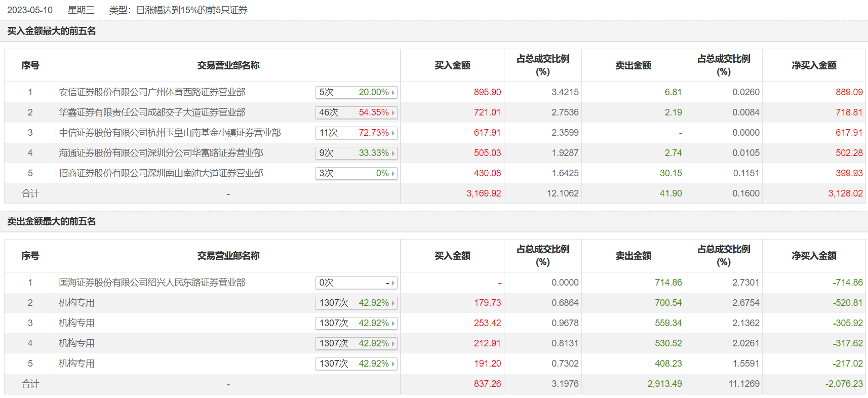
Task: Select the 买入金额最大的前五名 section heading
Action: 51,31
